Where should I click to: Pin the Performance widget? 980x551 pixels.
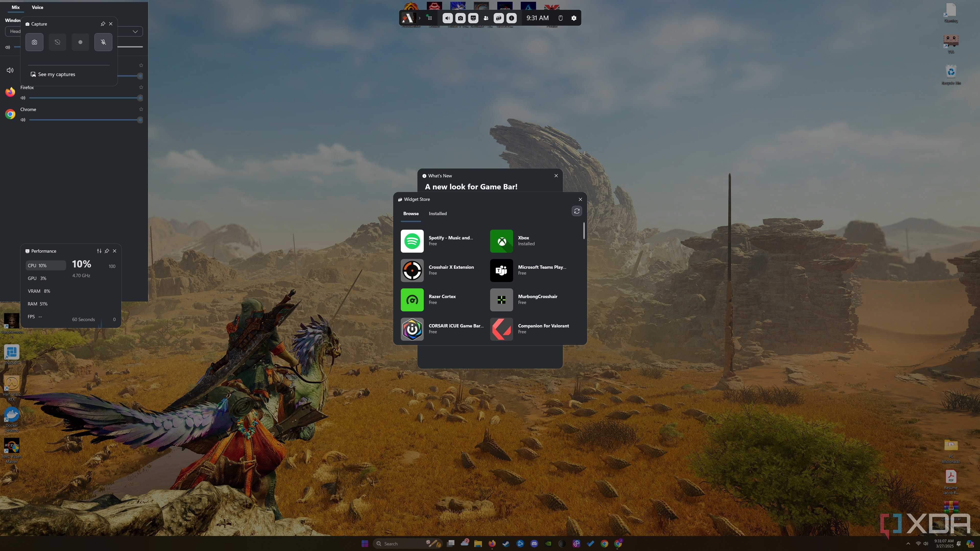(107, 251)
